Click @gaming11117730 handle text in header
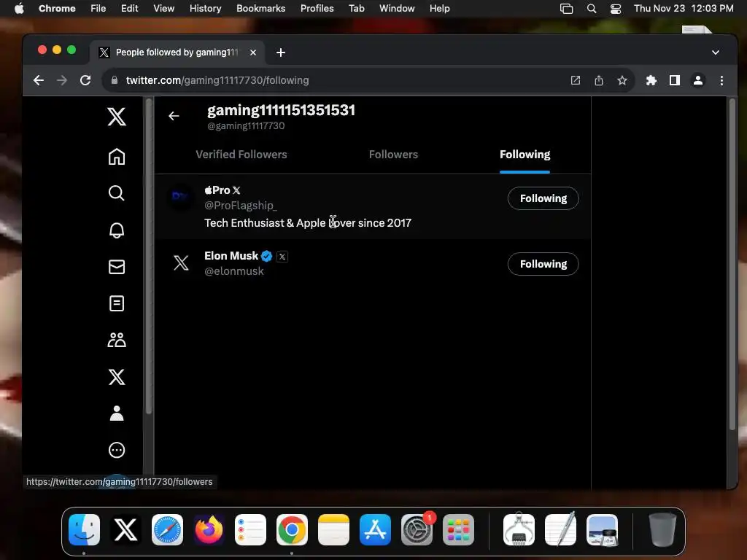Image resolution: width=747 pixels, height=560 pixels. pyautogui.click(x=246, y=126)
